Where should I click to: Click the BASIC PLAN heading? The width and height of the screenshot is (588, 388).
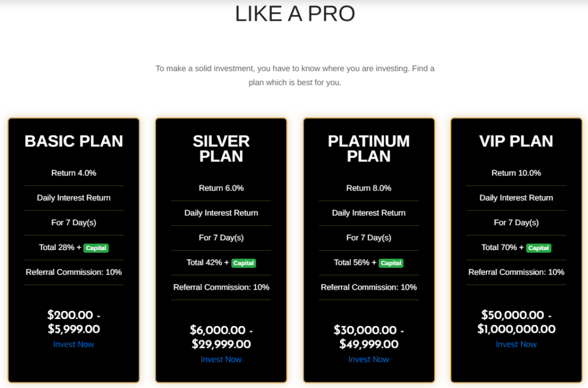tap(73, 141)
